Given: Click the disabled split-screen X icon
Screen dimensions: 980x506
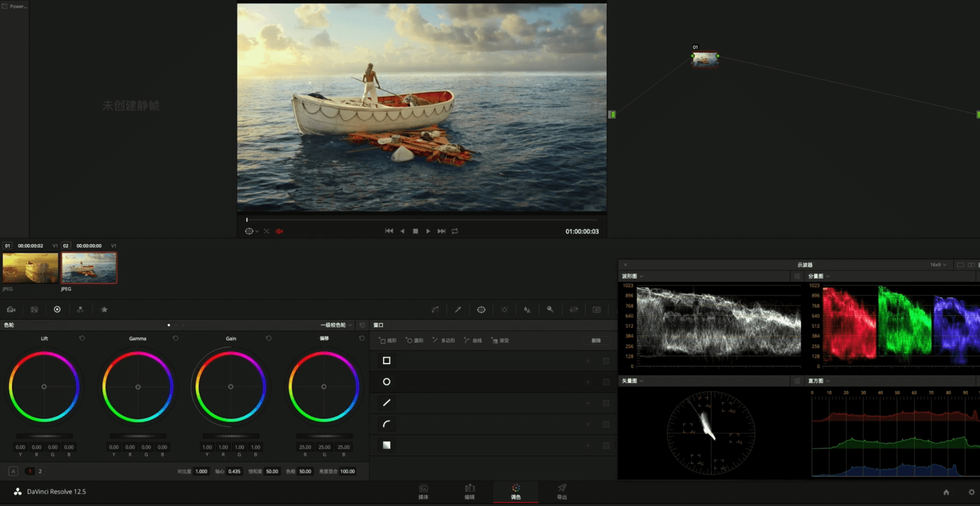Looking at the screenshot, I should point(267,231).
